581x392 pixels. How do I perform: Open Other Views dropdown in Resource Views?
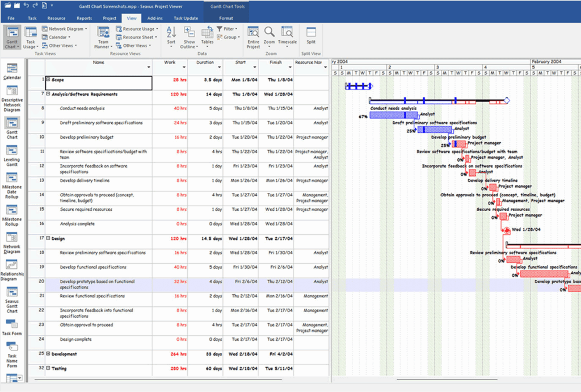(133, 45)
